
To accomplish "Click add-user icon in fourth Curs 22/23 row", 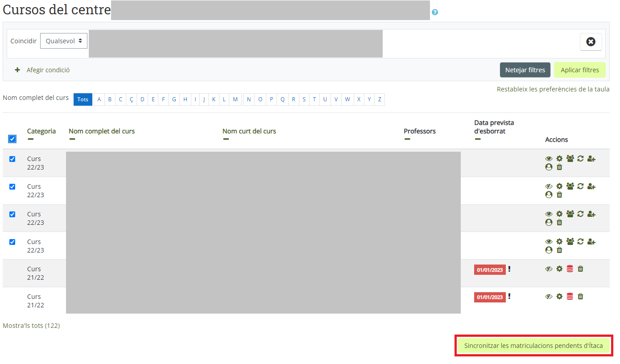I will pos(591,242).
